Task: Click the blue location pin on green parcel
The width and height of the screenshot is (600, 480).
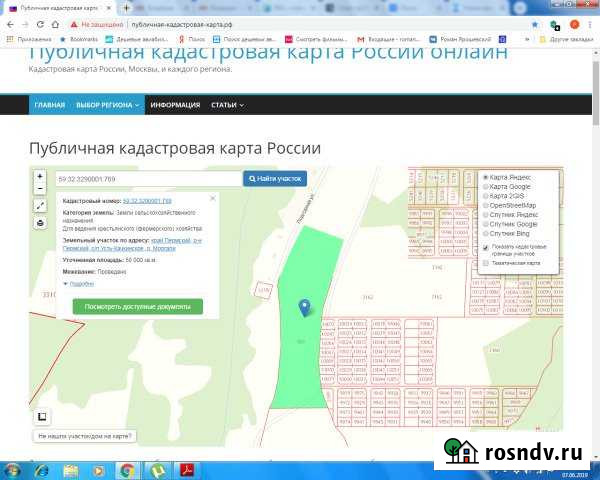Action: [305, 307]
